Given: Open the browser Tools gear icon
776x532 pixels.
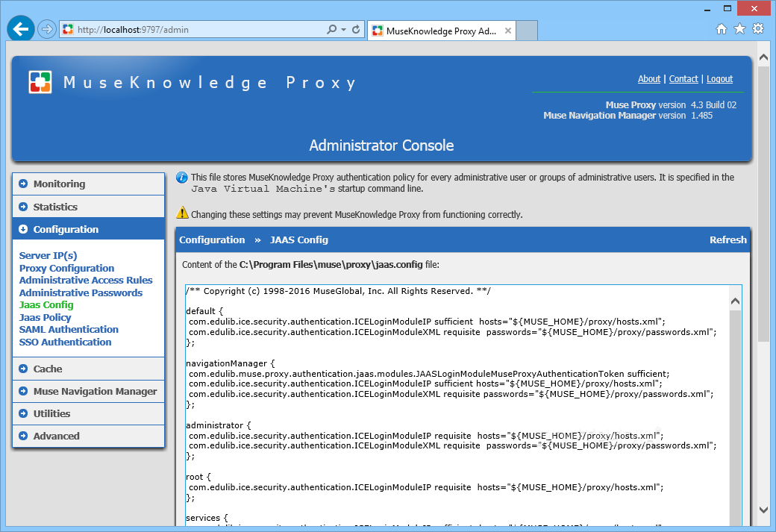Looking at the screenshot, I should [758, 28].
